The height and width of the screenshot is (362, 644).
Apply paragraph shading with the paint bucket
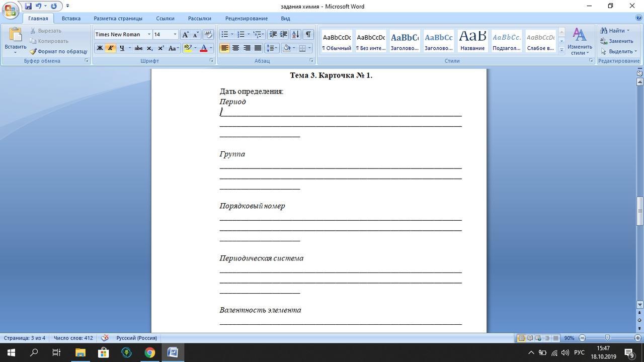(x=286, y=48)
